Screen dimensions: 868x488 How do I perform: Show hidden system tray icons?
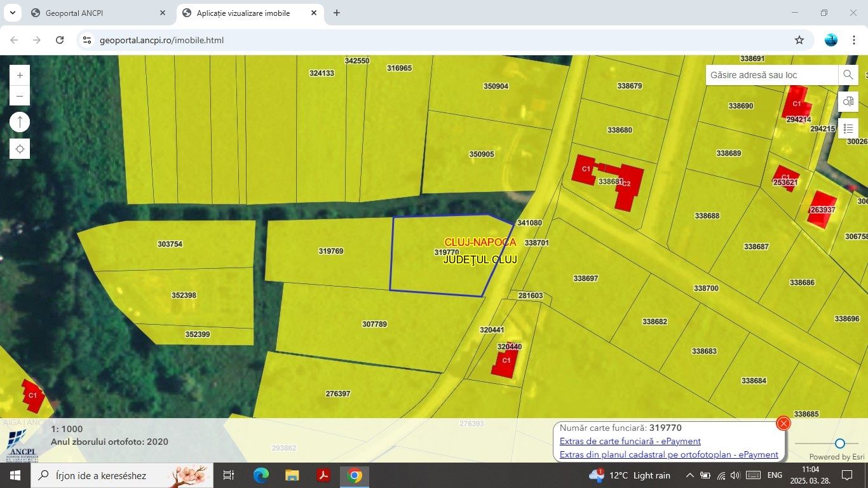pyautogui.click(x=689, y=475)
